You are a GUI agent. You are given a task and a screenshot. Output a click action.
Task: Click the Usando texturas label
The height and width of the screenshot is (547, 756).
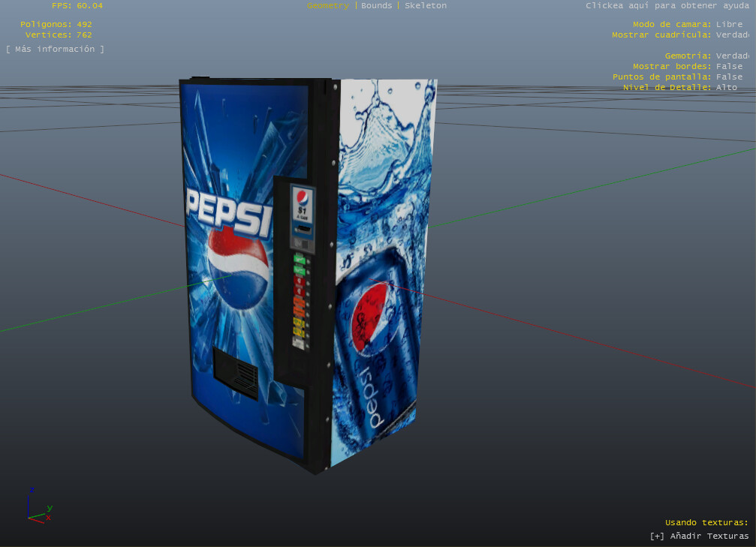(706, 522)
